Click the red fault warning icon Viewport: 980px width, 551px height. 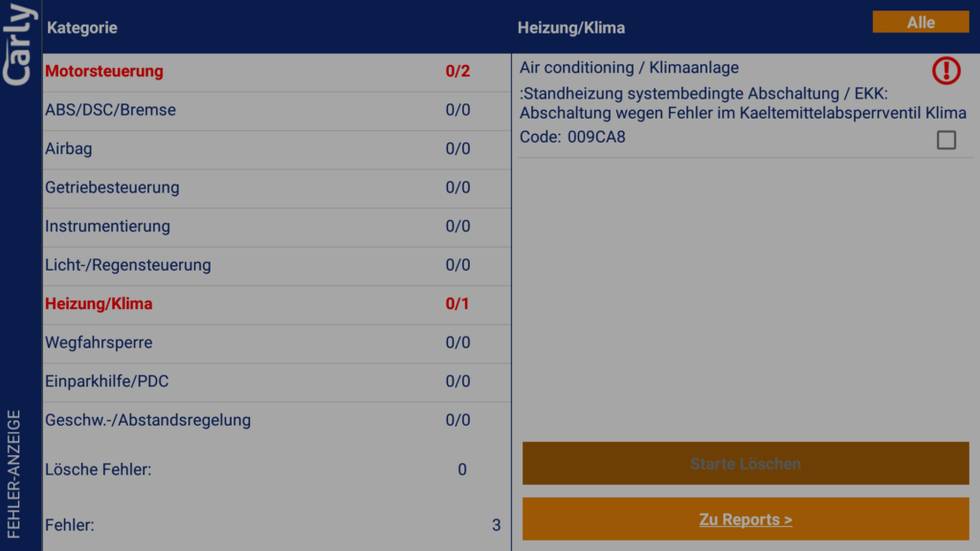(x=946, y=71)
